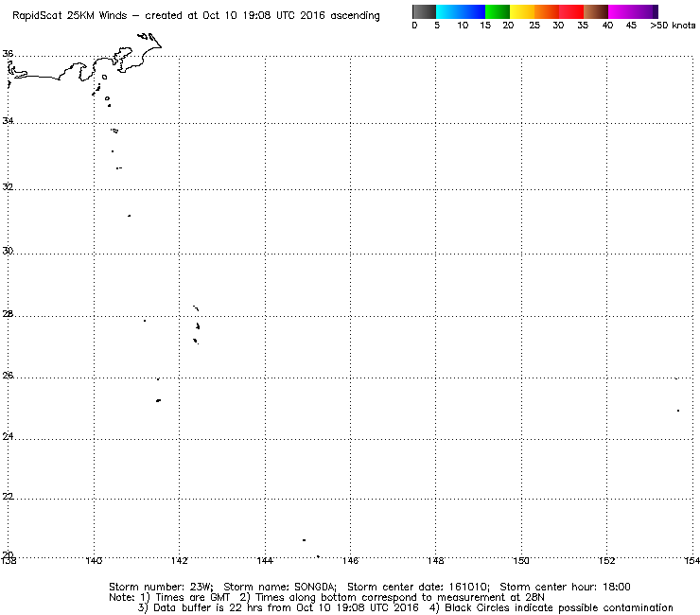Click the latitude label '36'
The width and height of the screenshot is (700, 615).
[8, 54]
